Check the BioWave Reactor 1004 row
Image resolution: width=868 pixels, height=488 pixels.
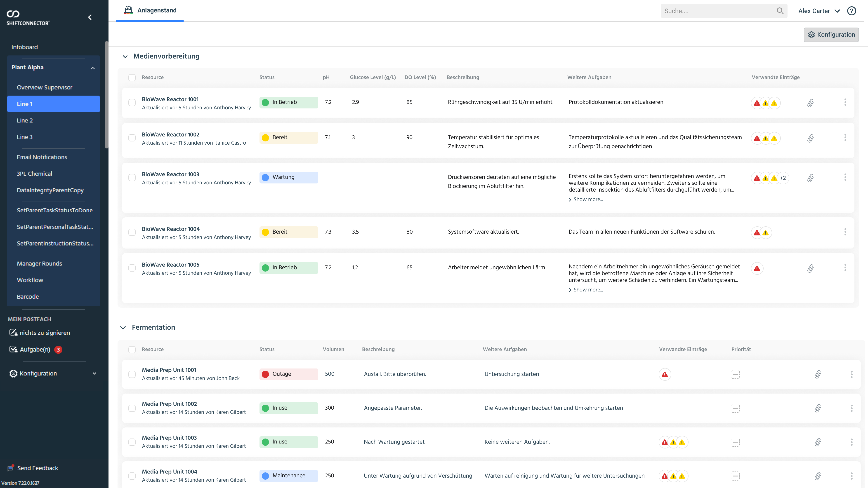coord(132,232)
